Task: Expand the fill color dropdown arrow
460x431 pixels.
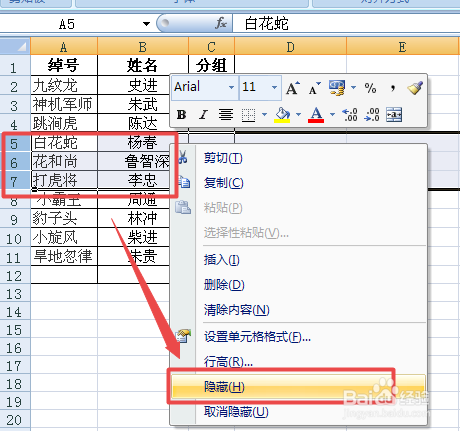Action: coord(298,115)
